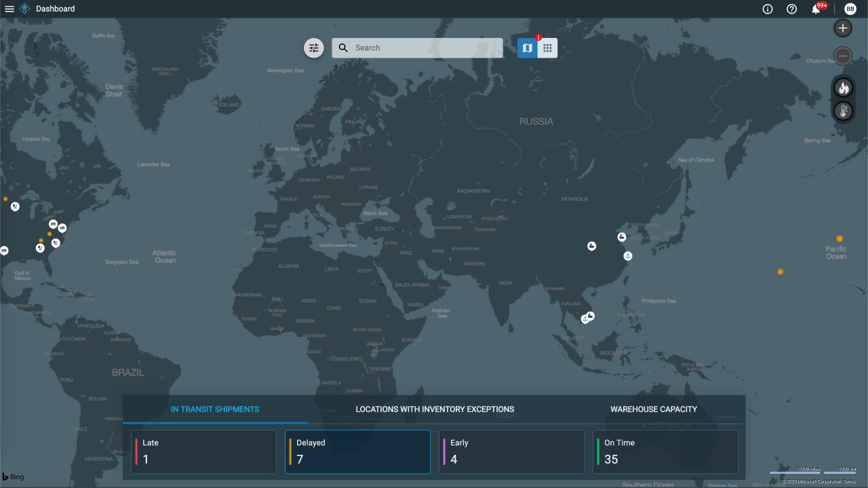Viewport: 868px width, 488px height.
Task: Click orange shipment dot south of Japan
Action: click(x=781, y=272)
